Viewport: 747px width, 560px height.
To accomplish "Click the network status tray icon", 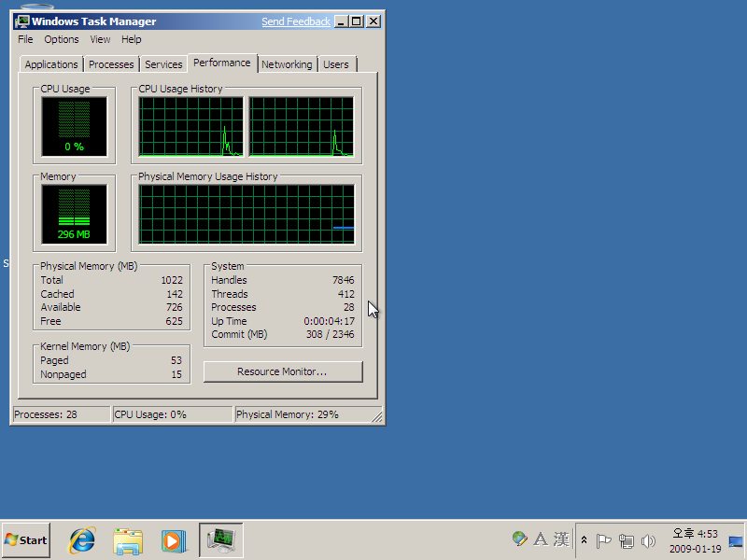I will pyautogui.click(x=626, y=541).
